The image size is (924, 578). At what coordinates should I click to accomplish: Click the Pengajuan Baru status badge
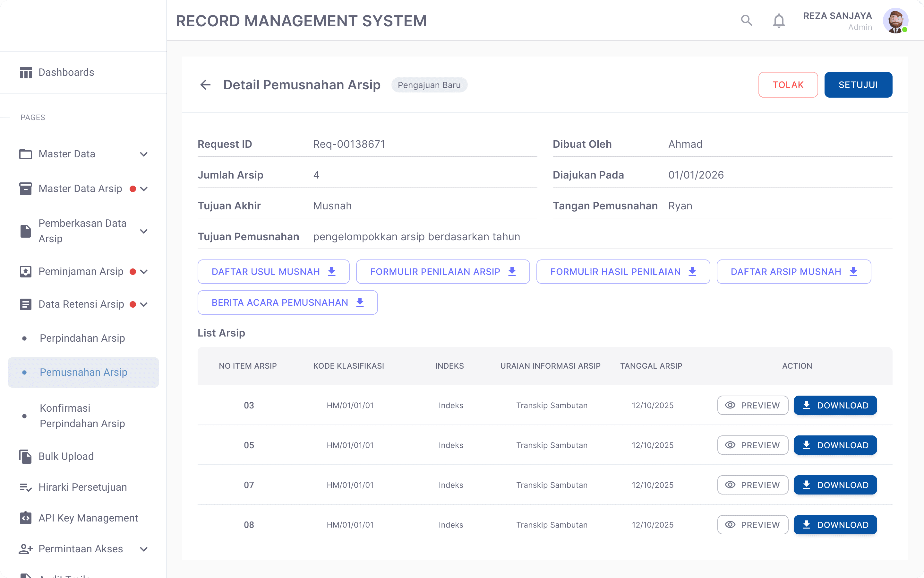tap(429, 85)
